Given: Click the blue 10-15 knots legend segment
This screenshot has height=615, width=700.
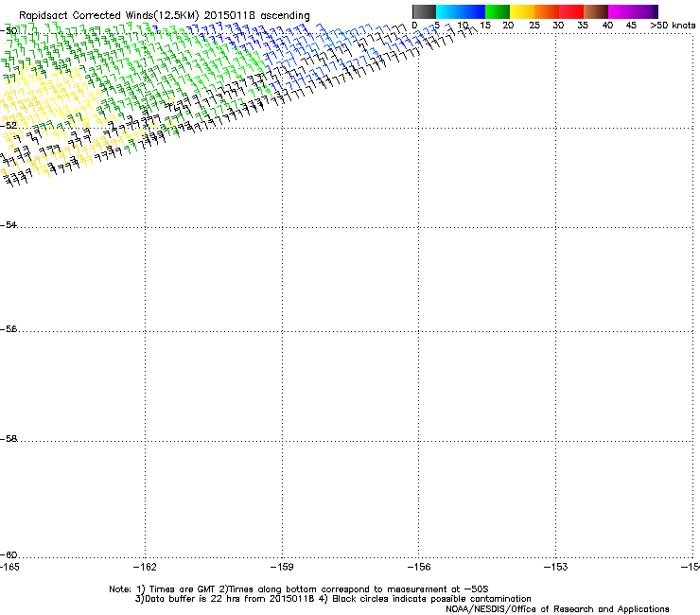Looking at the screenshot, I should [473, 11].
